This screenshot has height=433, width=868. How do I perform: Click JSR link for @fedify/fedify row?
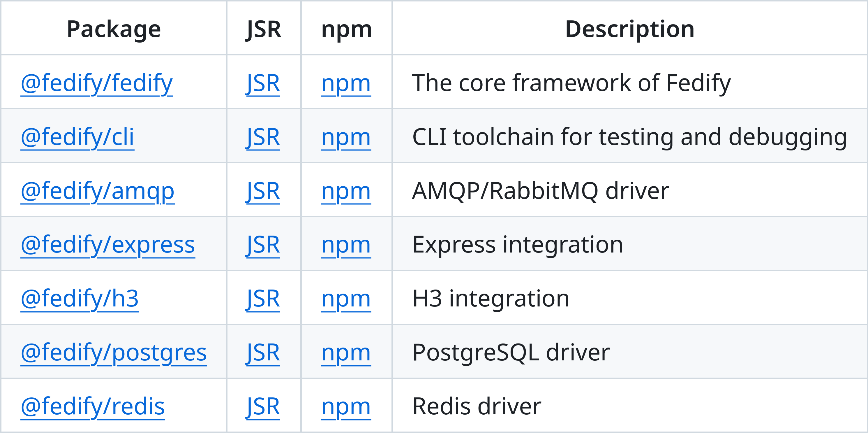click(263, 83)
